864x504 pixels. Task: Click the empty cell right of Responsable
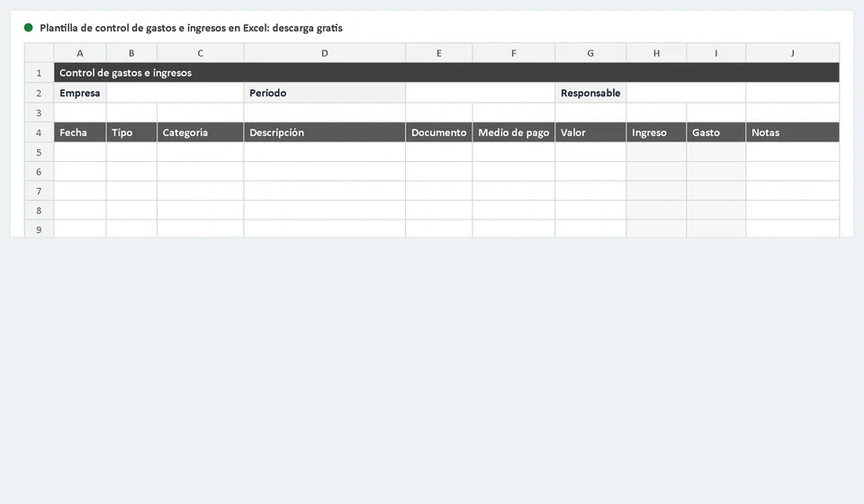pos(686,93)
